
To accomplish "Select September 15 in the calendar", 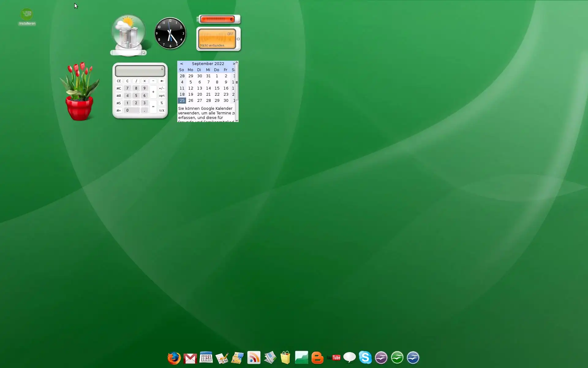I will coord(217,88).
